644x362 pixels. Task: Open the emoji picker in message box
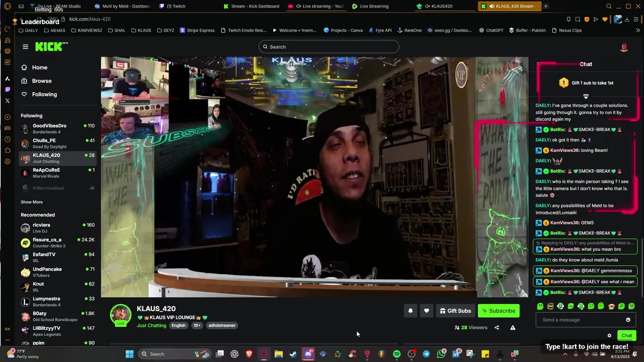628,320
